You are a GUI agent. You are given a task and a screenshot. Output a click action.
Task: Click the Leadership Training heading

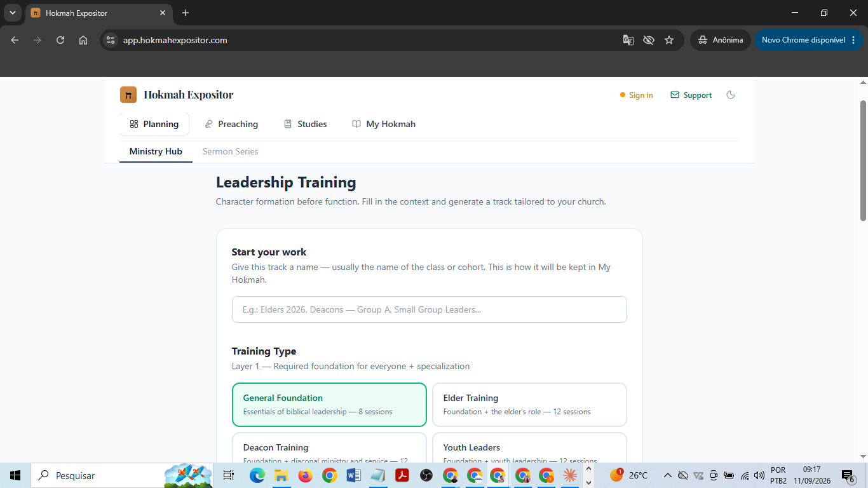286,182
